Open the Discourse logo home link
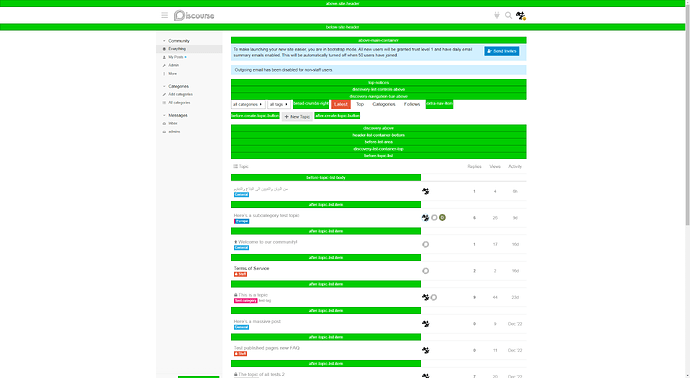Screen dimensions: 690x378 [x=194, y=16]
